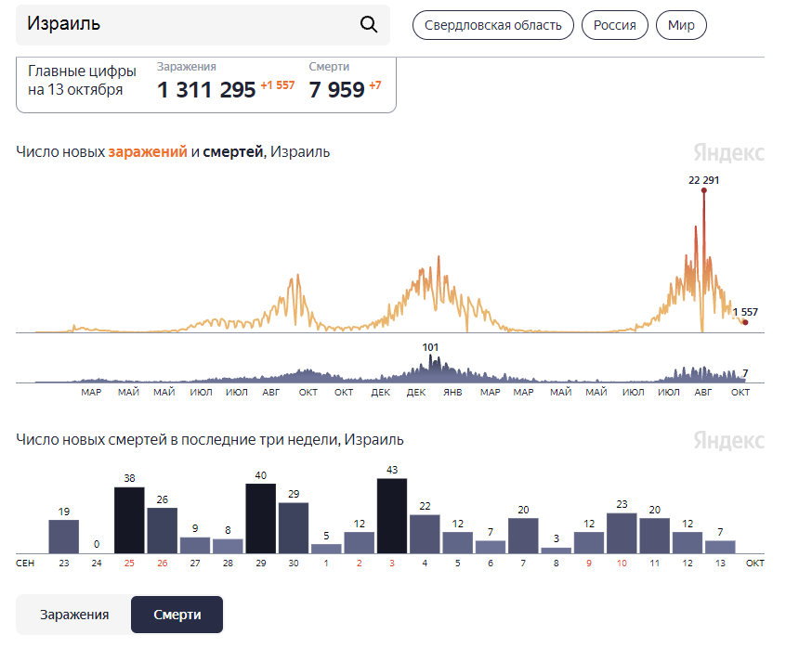This screenshot has height=648, width=812.
Task: Click the 1 557 latest infections marker
Action: point(745,322)
